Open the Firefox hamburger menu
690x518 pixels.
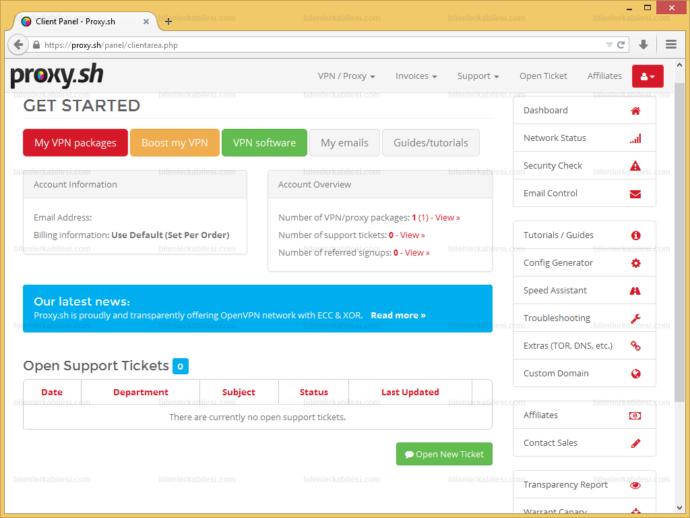pos(670,45)
